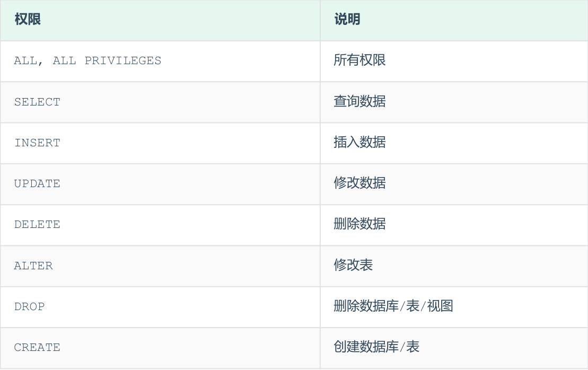The width and height of the screenshot is (588, 370).
Task: Select the CREATE privilege cell
Action: [x=37, y=347]
